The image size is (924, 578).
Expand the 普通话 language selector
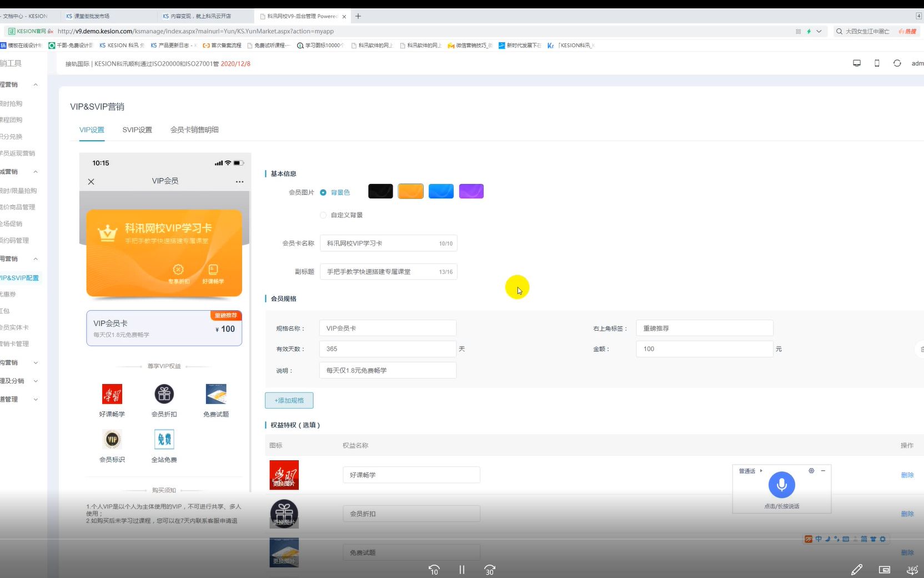761,471
